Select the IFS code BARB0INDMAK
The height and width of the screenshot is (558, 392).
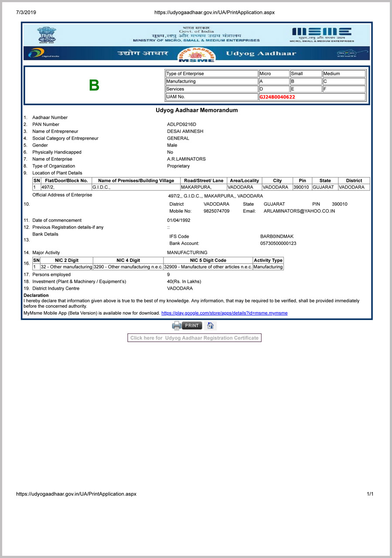(277, 236)
